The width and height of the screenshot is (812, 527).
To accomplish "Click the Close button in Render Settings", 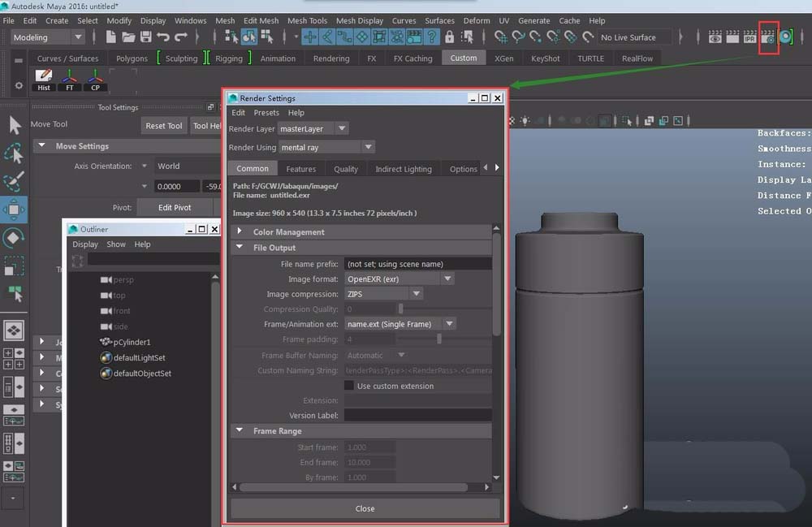I will point(365,508).
